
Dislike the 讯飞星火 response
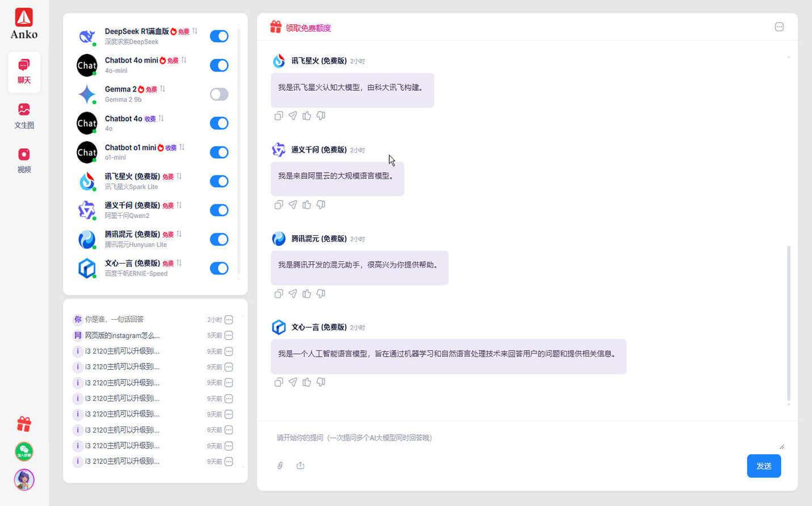click(321, 116)
